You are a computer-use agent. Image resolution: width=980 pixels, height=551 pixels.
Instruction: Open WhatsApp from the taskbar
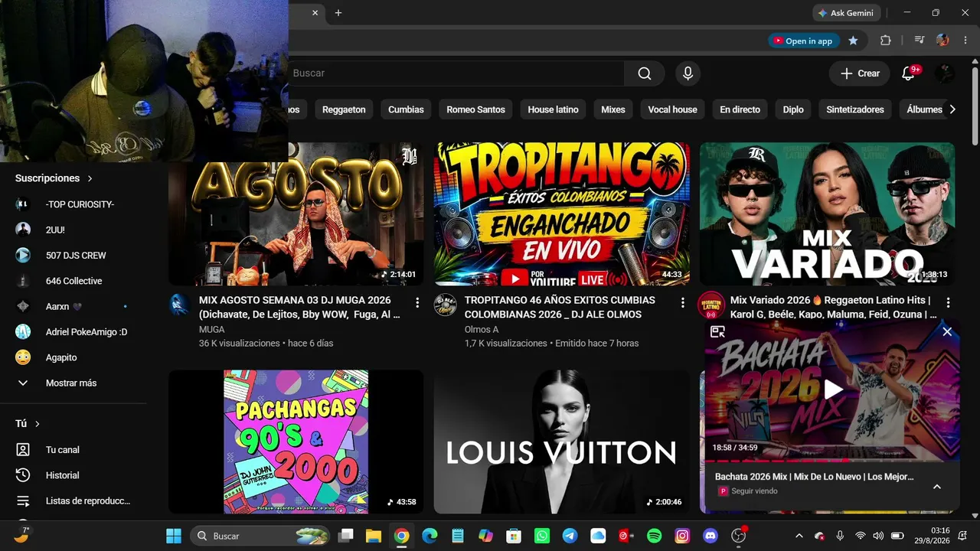(x=542, y=536)
